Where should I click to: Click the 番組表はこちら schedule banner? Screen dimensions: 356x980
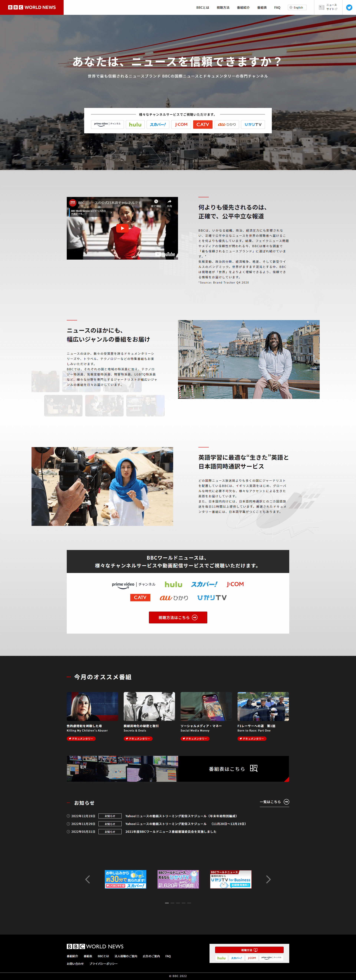(x=178, y=769)
